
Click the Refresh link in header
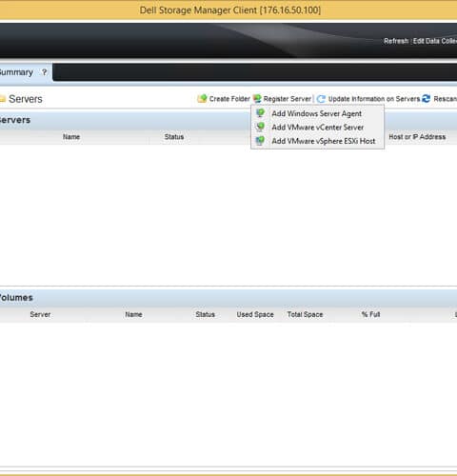tap(396, 41)
